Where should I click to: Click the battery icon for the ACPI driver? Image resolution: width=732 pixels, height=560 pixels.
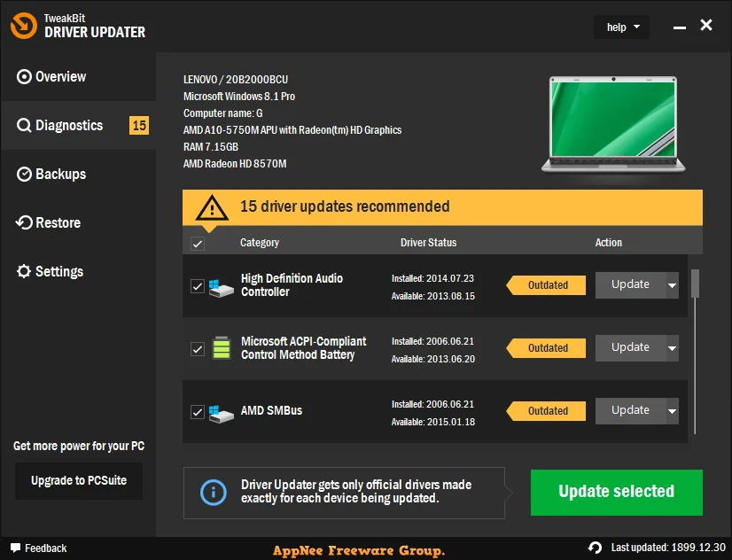[x=222, y=347]
